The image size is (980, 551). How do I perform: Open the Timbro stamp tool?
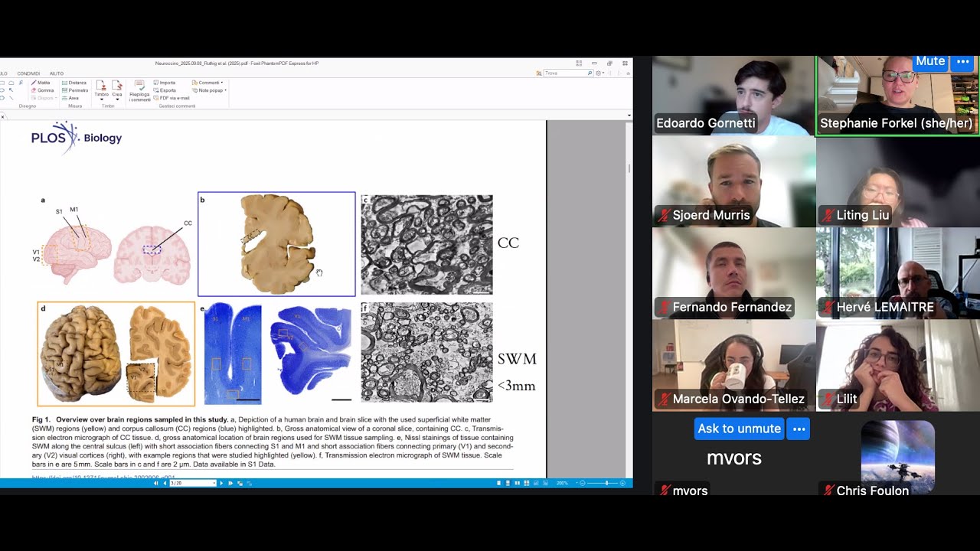coord(101,89)
